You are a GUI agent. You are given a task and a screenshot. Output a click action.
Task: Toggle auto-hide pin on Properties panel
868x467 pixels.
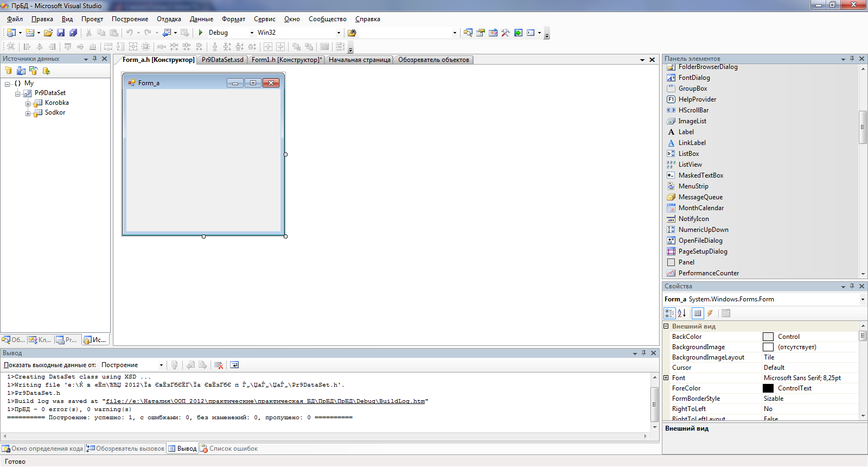pyautogui.click(x=852, y=286)
